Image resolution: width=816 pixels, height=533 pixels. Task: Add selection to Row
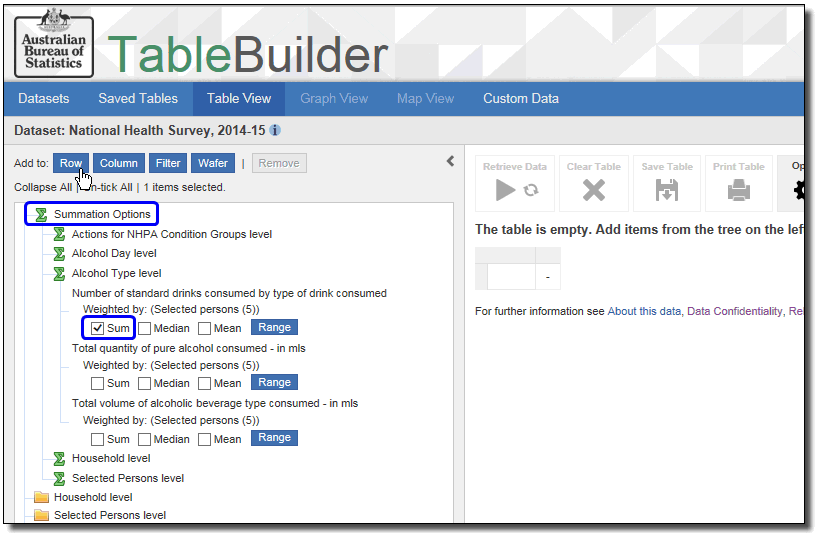70,163
